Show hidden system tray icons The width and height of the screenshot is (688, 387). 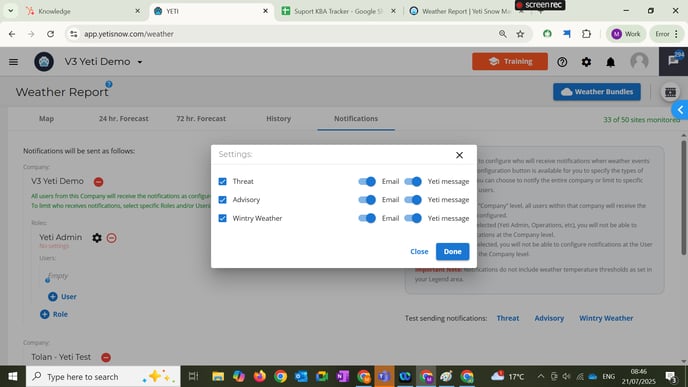click(541, 376)
